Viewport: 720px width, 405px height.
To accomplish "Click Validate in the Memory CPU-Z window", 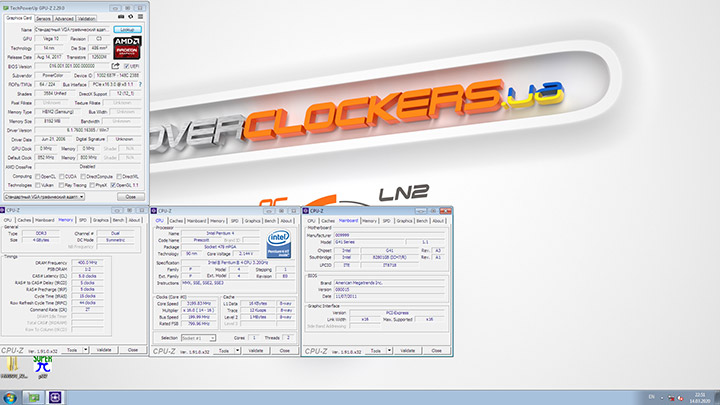I will click(x=104, y=350).
